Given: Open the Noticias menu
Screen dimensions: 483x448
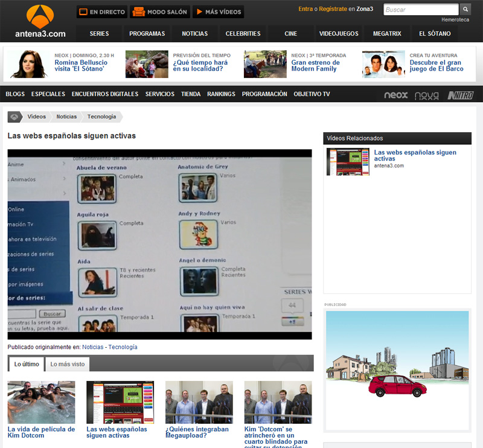Looking at the screenshot, I should [194, 34].
